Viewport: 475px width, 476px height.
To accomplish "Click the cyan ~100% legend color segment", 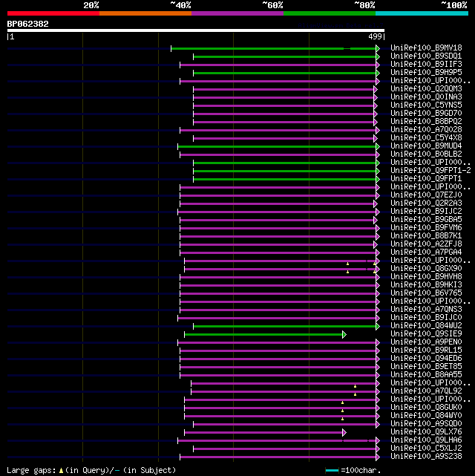I will pyautogui.click(x=422, y=13).
